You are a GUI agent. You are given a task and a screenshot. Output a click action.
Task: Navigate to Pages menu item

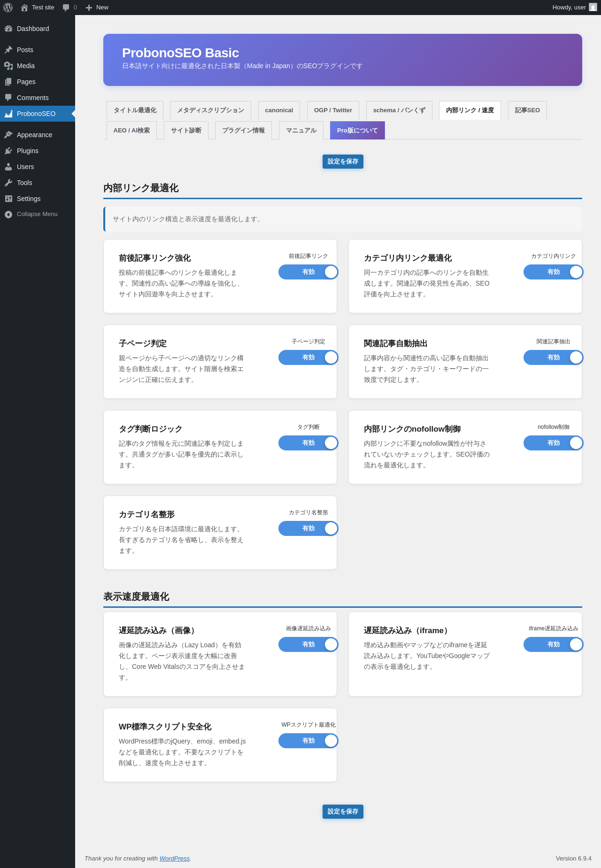38,82
